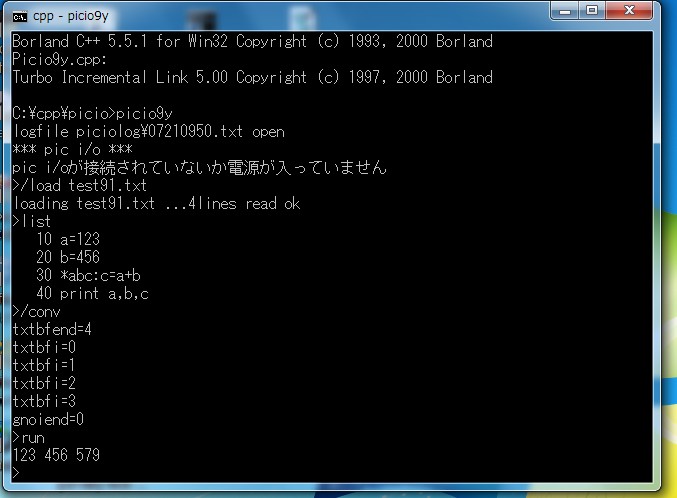This screenshot has height=498, width=677.
Task: Click the Japanese pic i/o not connected message
Action: tap(199, 168)
